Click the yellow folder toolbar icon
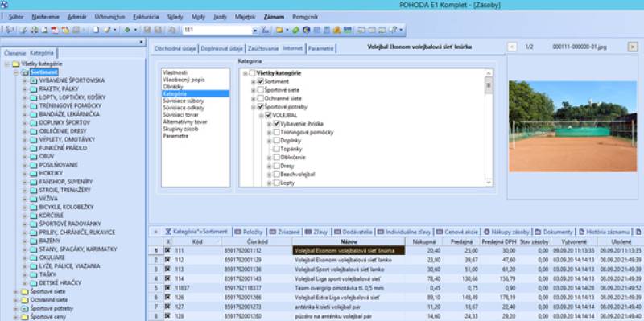This screenshot has height=321, width=644. pos(279,30)
